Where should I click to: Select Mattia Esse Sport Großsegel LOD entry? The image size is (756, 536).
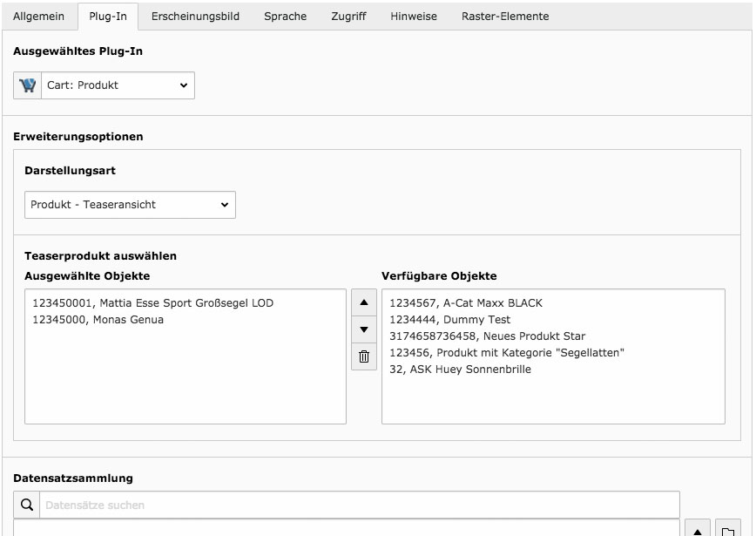[x=152, y=303]
